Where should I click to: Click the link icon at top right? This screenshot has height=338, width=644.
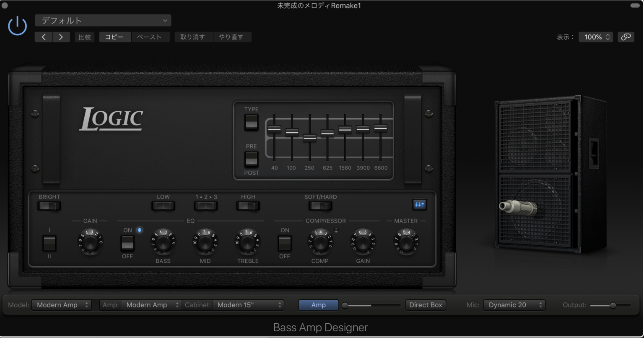(626, 37)
